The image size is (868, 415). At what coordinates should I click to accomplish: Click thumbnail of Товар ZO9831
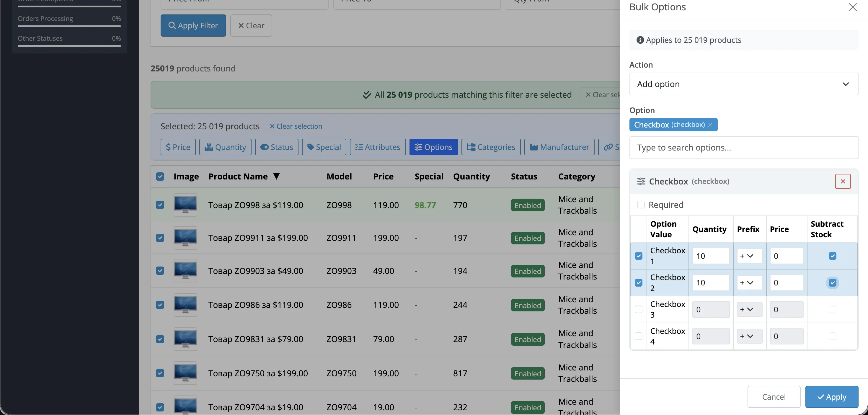coord(185,339)
